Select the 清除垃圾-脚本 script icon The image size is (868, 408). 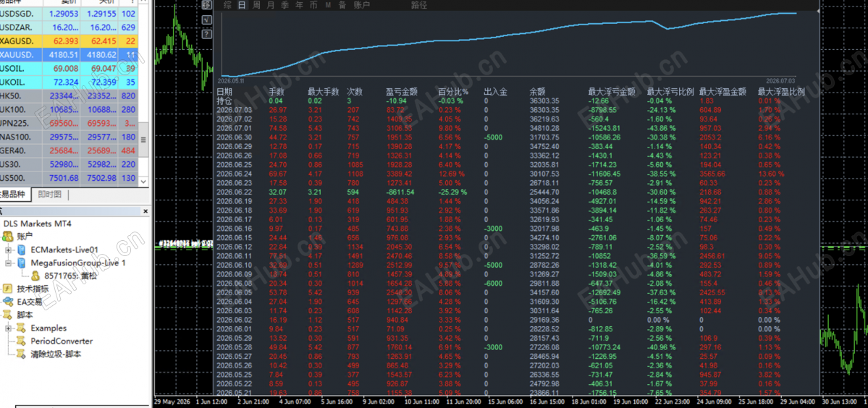tap(22, 354)
